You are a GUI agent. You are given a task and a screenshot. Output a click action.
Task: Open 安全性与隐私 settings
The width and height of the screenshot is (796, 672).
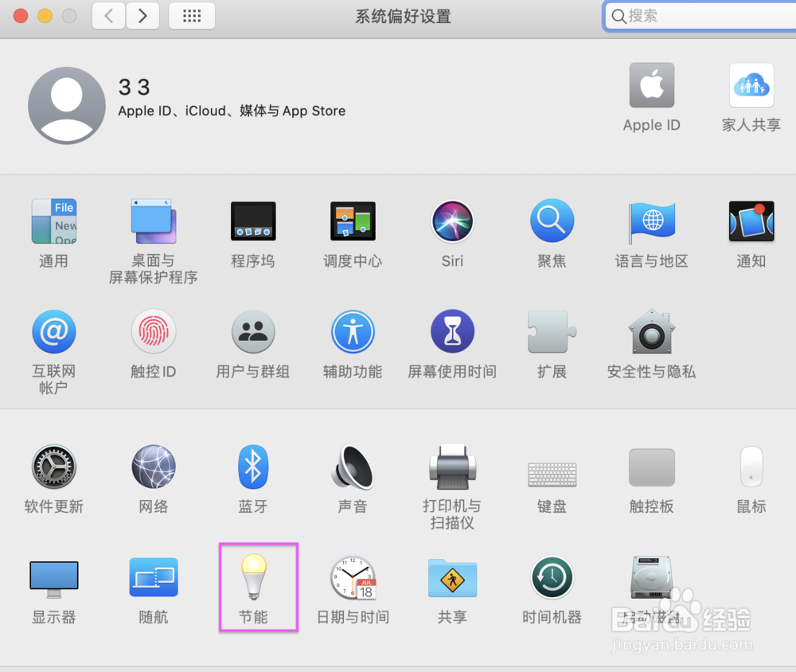pyautogui.click(x=651, y=331)
